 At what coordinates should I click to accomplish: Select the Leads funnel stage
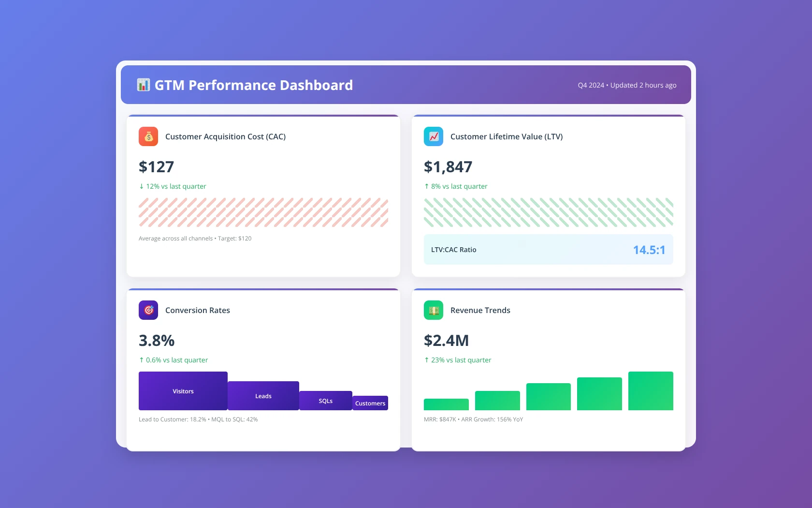[263, 396]
